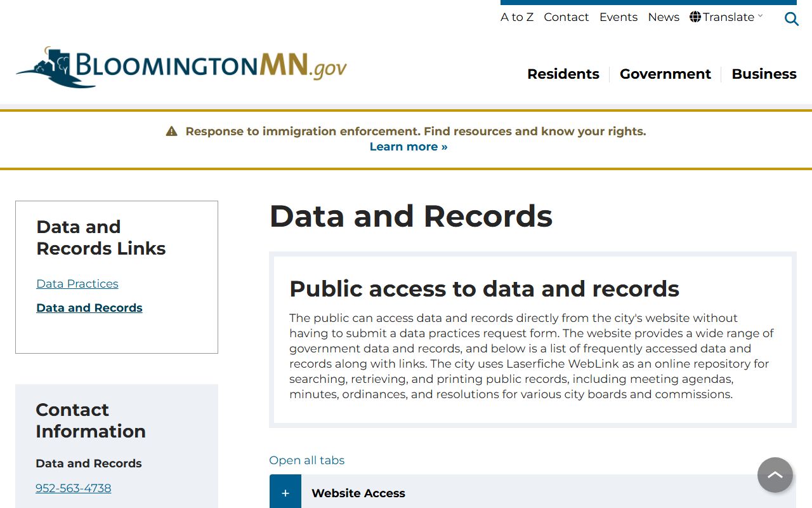Click the warning triangle alert icon
The width and height of the screenshot is (812, 508).
171,131
